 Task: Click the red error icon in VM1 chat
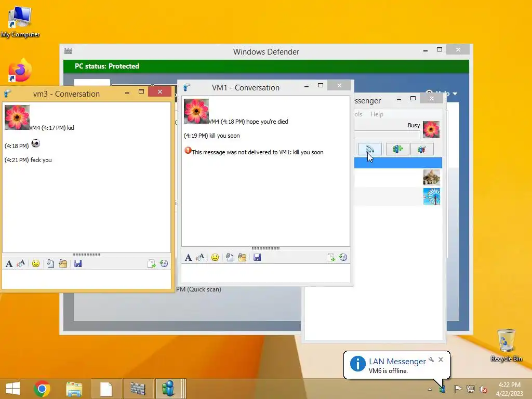click(188, 150)
